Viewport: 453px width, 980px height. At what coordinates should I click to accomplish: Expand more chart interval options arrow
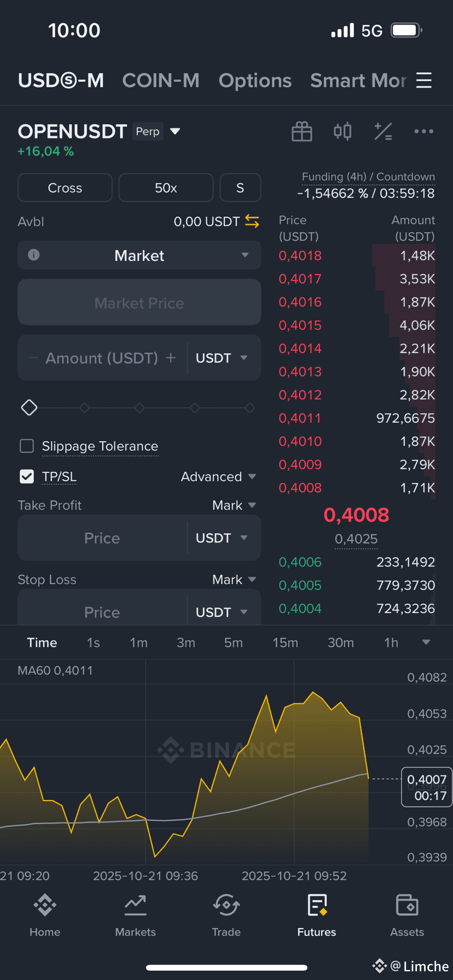click(x=426, y=643)
